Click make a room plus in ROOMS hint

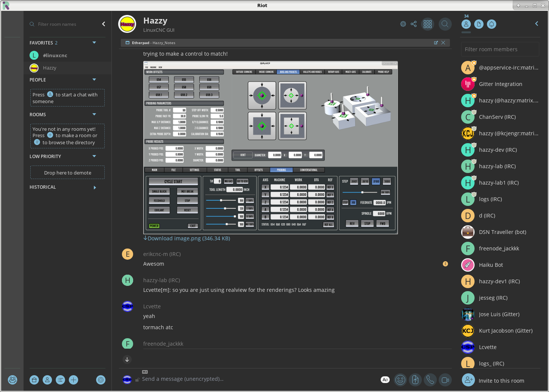tap(50, 135)
